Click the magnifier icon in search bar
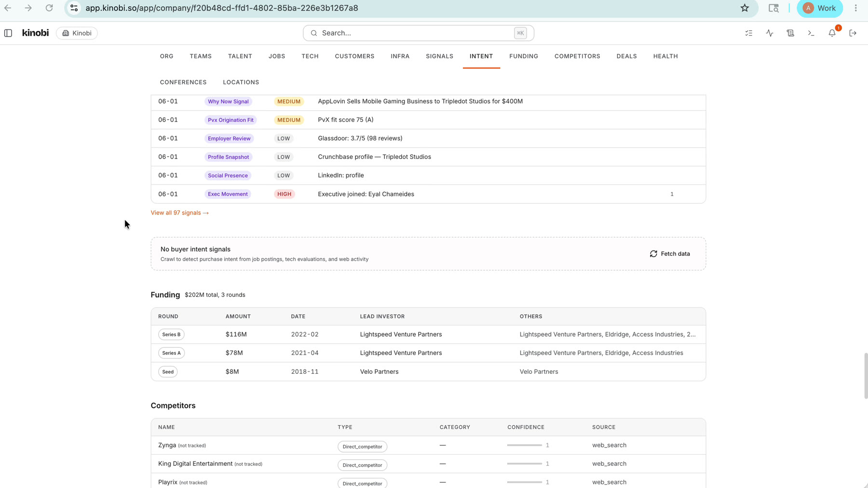This screenshot has height=488, width=868. 314,33
